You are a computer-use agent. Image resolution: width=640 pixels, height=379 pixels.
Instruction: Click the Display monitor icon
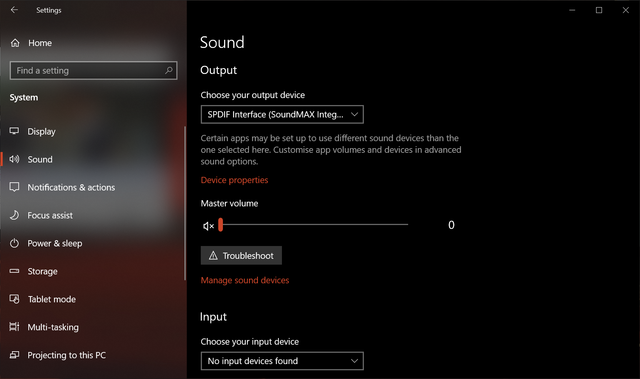point(14,131)
